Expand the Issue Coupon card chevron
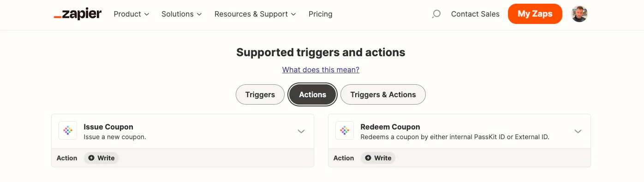 point(301,131)
